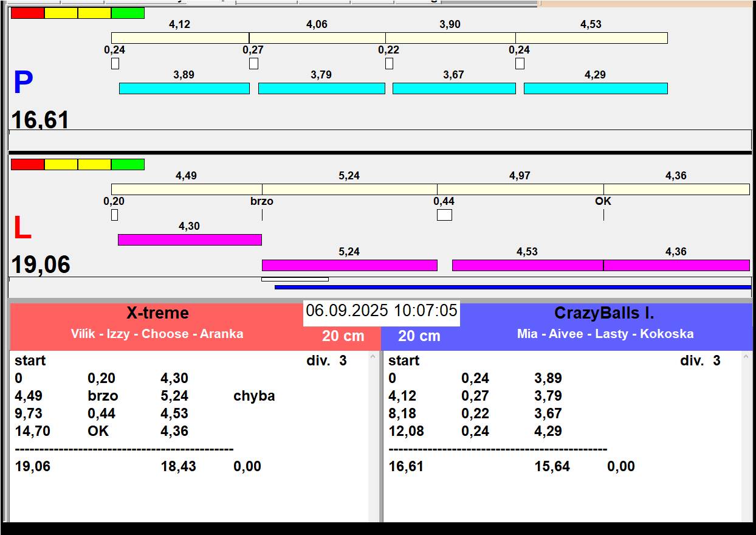Select the magenta 4,30 run bar in lane L
Image resolution: width=756 pixels, height=535 pixels.
pos(190,240)
